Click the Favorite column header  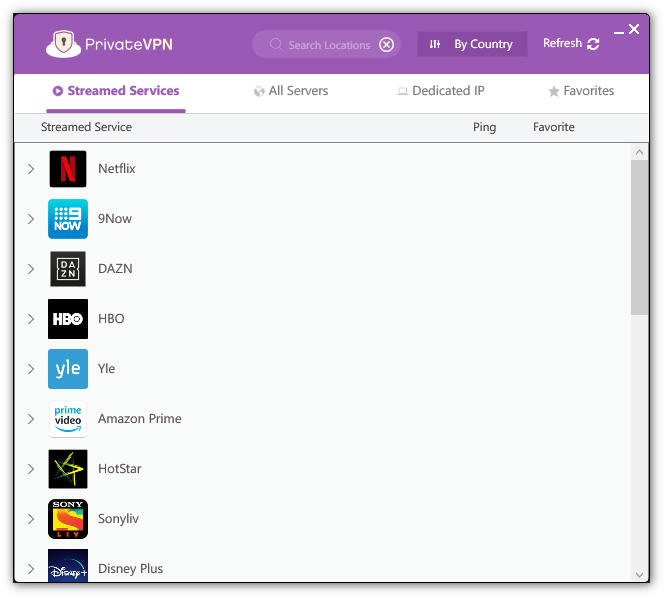point(553,127)
